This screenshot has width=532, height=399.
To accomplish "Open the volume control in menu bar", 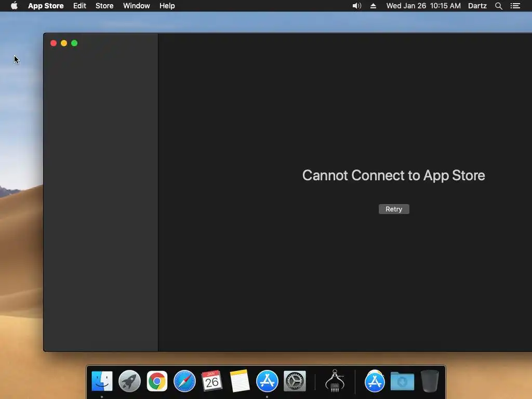I will pyautogui.click(x=356, y=6).
